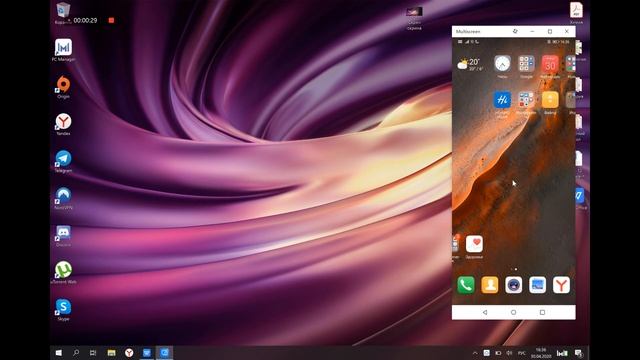
Task: Open the green Phone dialer app
Action: point(466,285)
